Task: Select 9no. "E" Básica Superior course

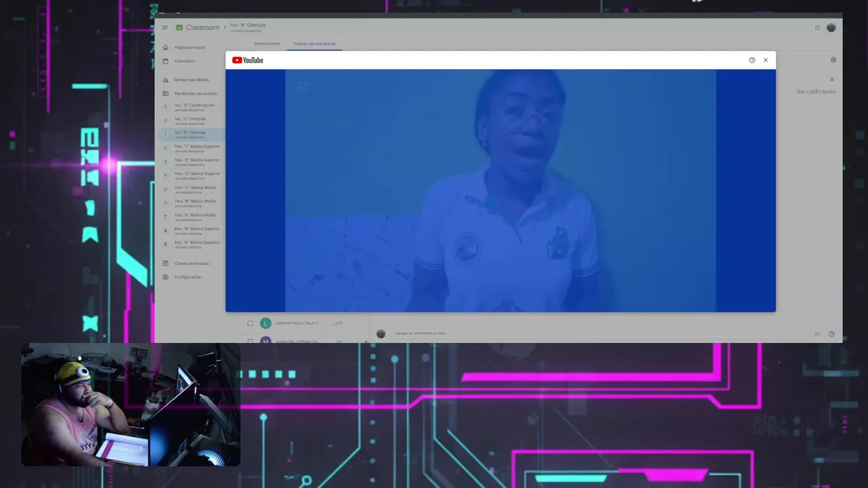Action: [x=197, y=161]
